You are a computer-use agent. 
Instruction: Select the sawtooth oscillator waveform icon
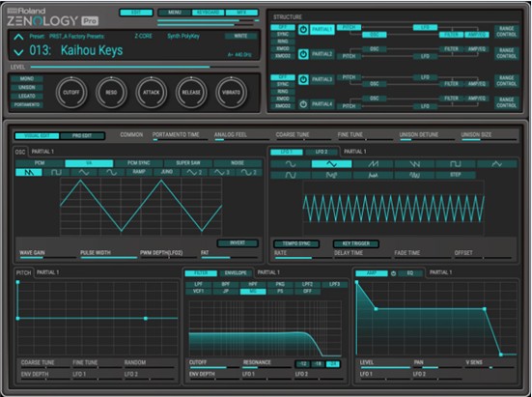29,172
